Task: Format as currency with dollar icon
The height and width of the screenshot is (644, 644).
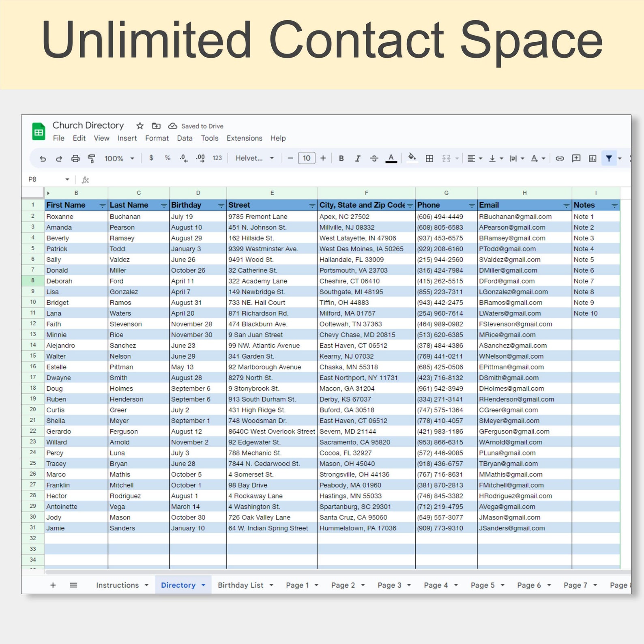Action: pos(151,158)
